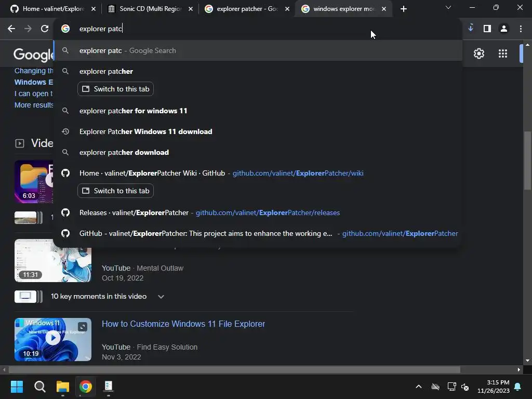
Task: Click Switch to this tab under ExplorerPatcher Wiki
Action: 115,191
